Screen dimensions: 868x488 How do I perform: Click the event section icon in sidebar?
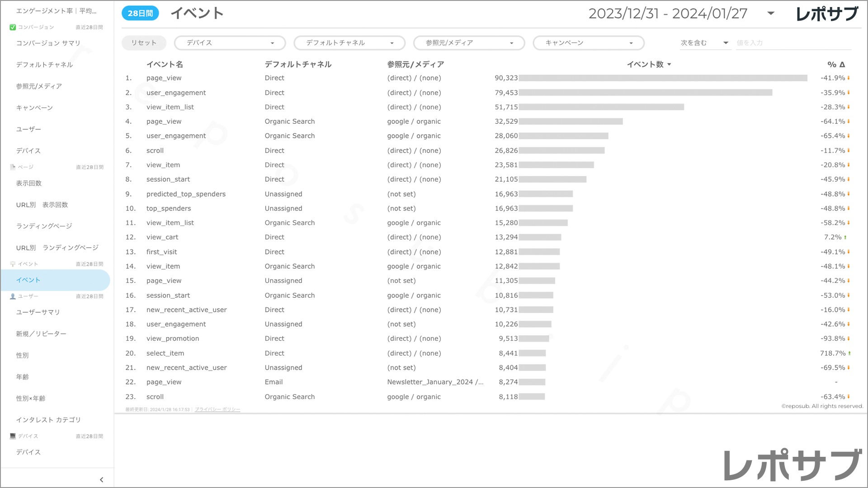point(13,264)
